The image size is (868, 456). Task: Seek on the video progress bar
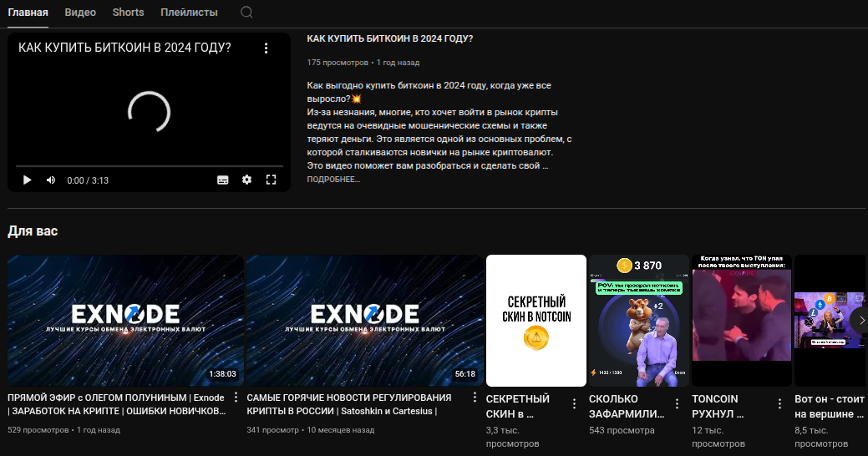(x=150, y=166)
